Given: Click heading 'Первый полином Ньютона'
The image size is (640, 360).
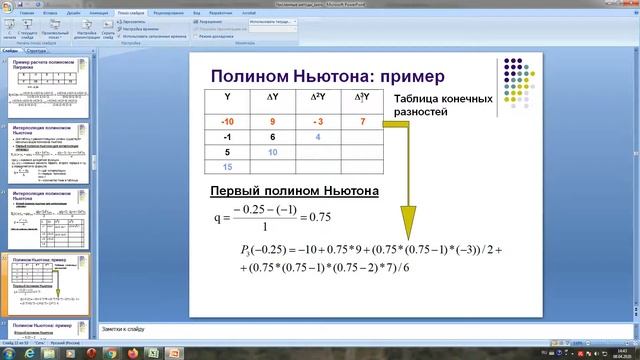Looking at the screenshot, I should [294, 191].
